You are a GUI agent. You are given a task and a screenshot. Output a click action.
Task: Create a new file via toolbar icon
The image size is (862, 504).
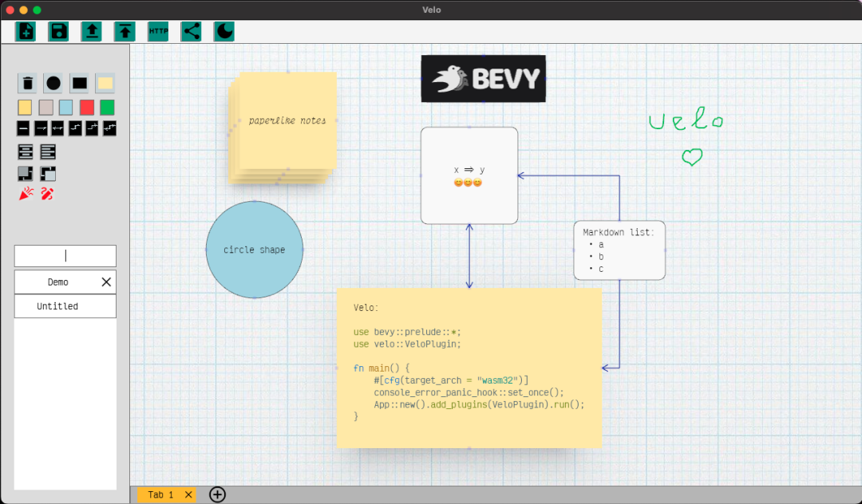click(x=26, y=31)
